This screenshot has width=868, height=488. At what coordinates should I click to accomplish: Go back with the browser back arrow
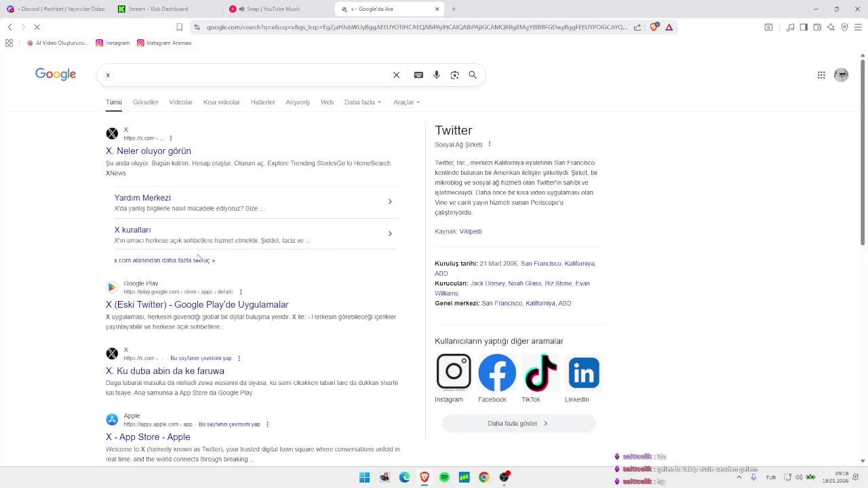click(9, 27)
